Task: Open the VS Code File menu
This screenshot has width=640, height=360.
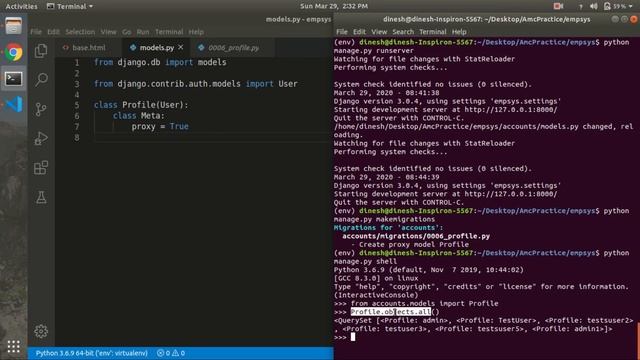Action: [36, 32]
